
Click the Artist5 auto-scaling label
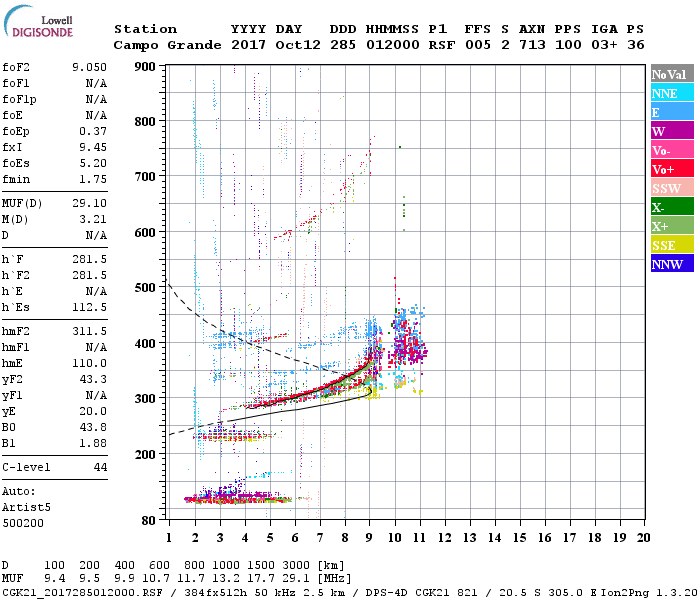[x=26, y=508]
